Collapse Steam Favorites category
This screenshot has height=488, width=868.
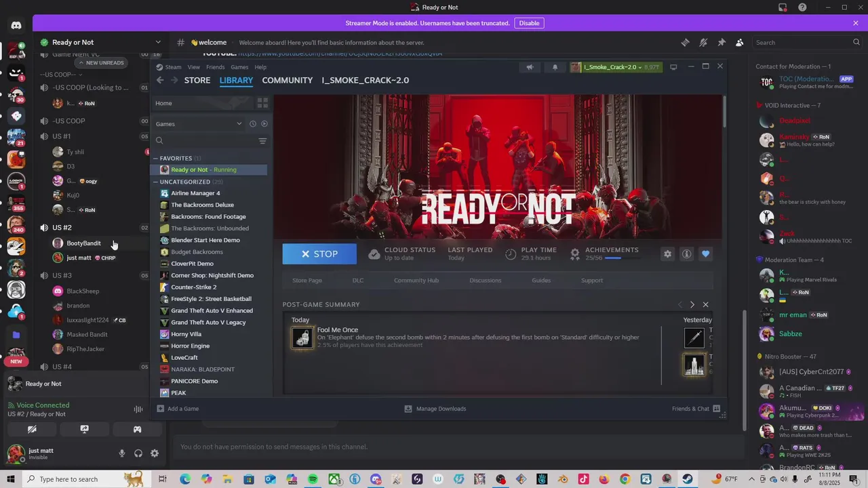tap(155, 158)
